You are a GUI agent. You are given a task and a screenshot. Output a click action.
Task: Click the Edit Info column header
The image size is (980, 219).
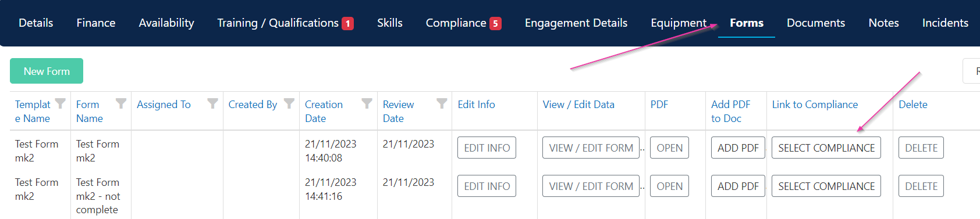pos(476,104)
